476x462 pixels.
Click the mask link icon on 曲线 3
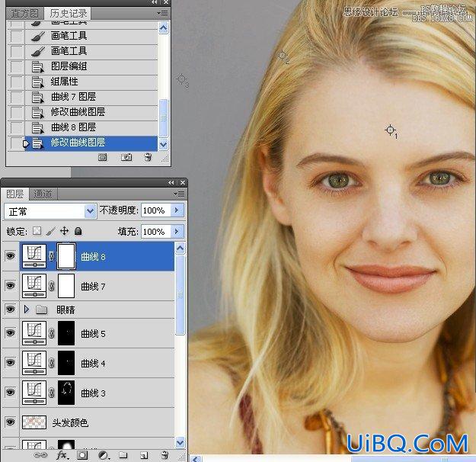coord(52,393)
